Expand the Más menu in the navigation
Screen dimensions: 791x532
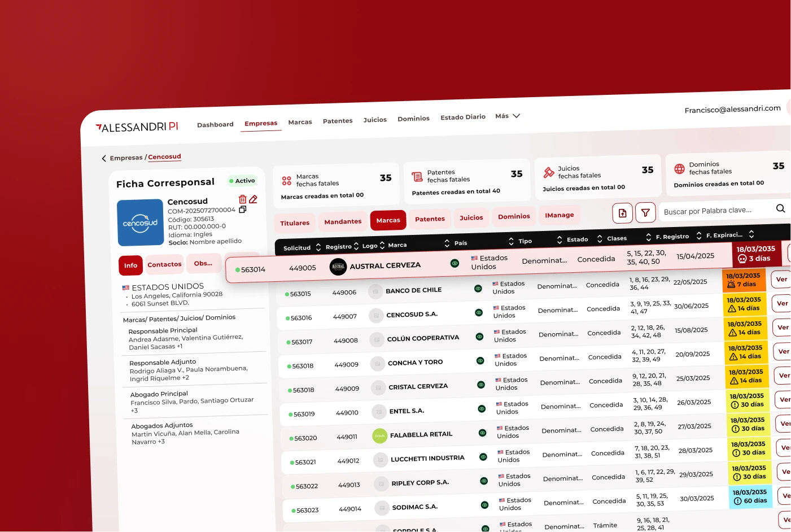508,116
